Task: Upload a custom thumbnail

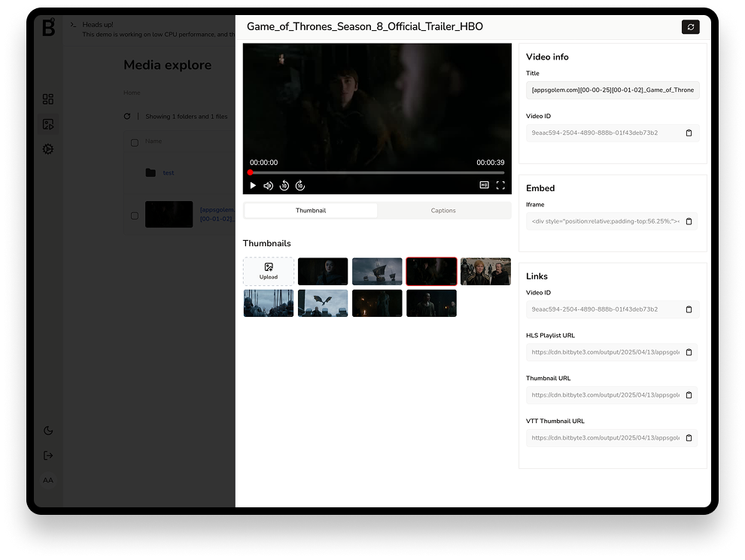Action: click(268, 272)
